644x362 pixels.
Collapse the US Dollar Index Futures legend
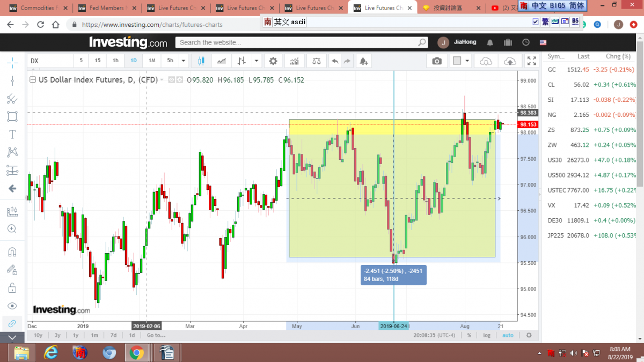(162, 80)
